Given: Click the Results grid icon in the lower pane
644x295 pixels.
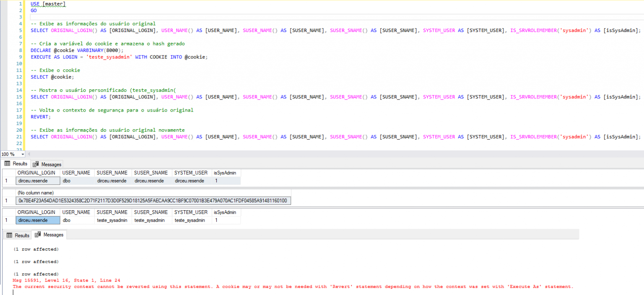Looking at the screenshot, I should click(x=10, y=235).
